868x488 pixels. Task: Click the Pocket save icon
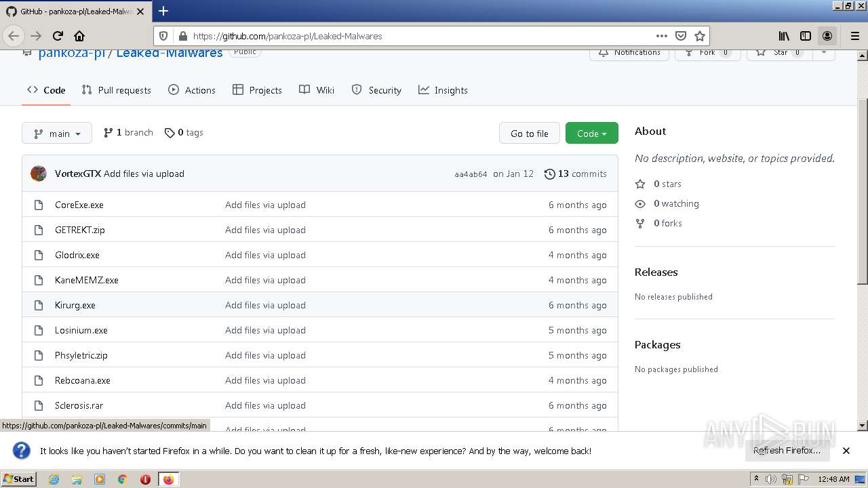681,36
